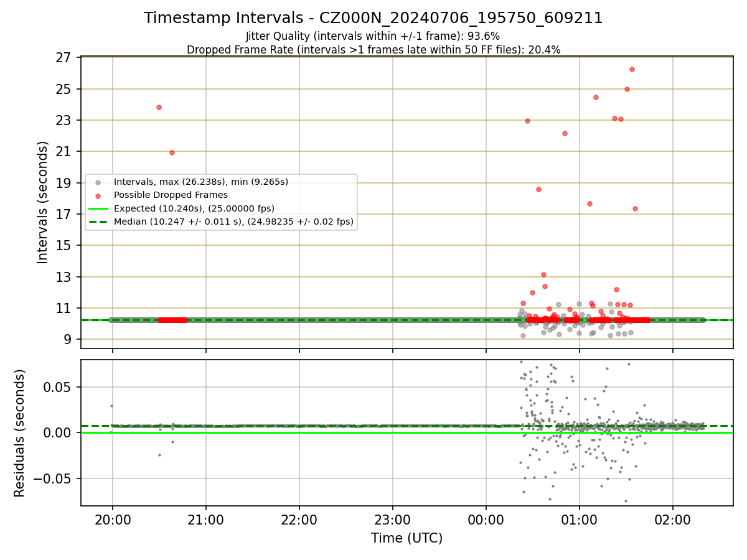The width and height of the screenshot is (747, 560).
Task: Click the red outlier point near 20:30 at 24 seconds
Action: click(159, 107)
